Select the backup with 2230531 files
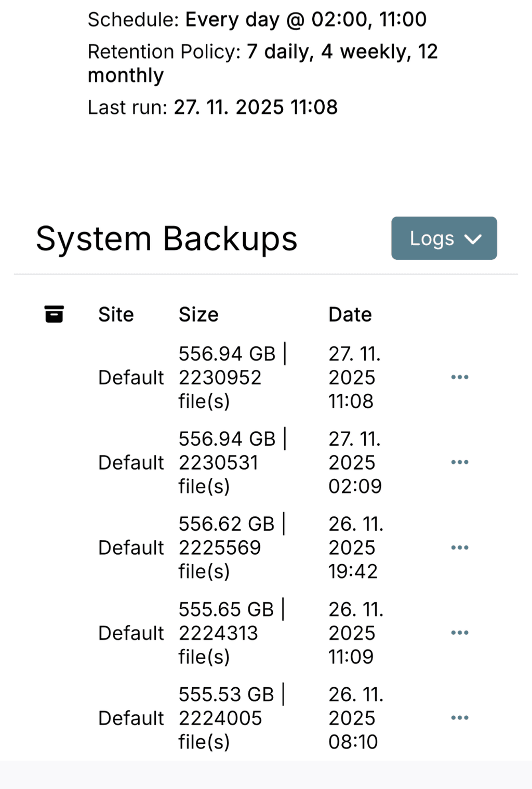532x789 pixels. 218,463
